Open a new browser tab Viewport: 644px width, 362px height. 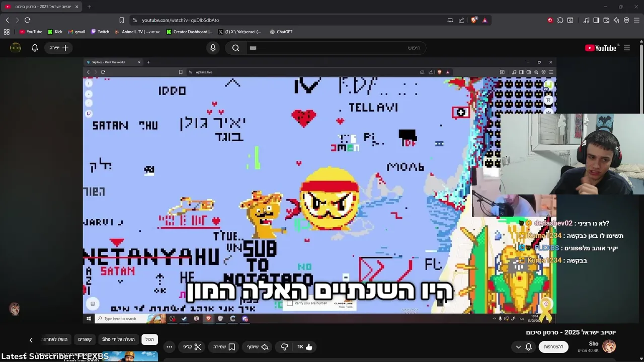point(89,7)
